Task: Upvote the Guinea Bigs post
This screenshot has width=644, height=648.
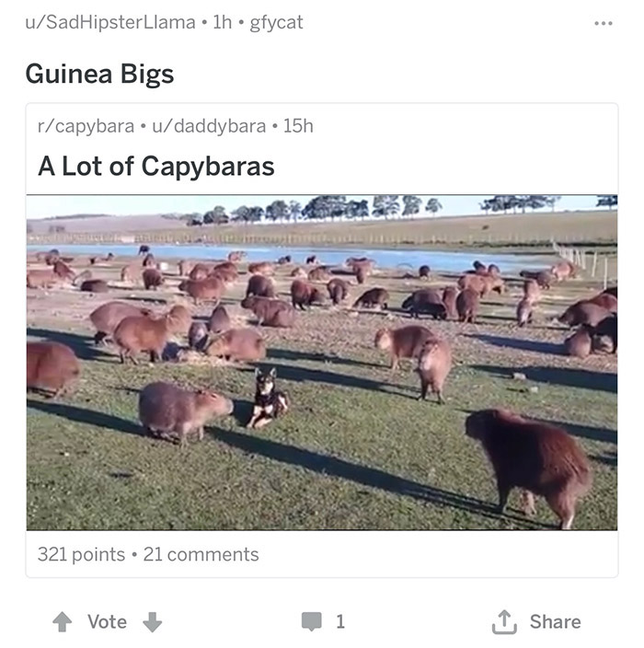Action: [63, 621]
